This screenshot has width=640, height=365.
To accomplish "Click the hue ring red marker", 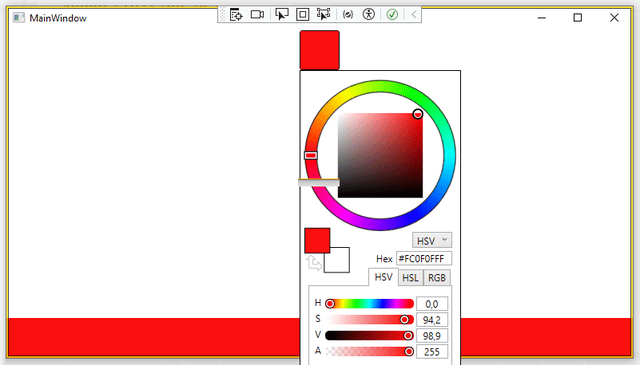I will click(311, 155).
